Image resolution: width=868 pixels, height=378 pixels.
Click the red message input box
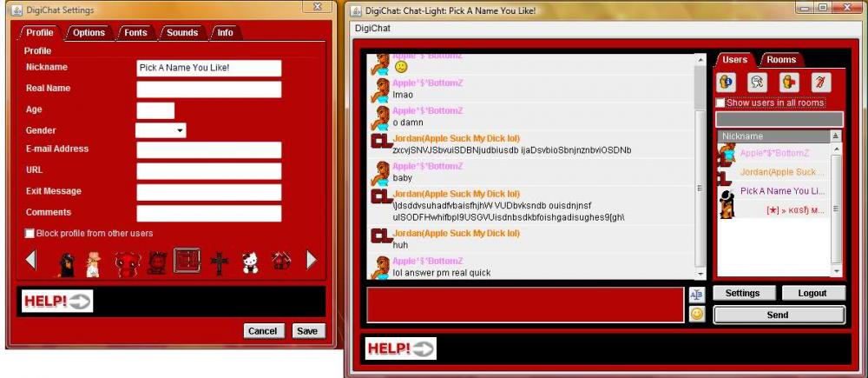525,304
